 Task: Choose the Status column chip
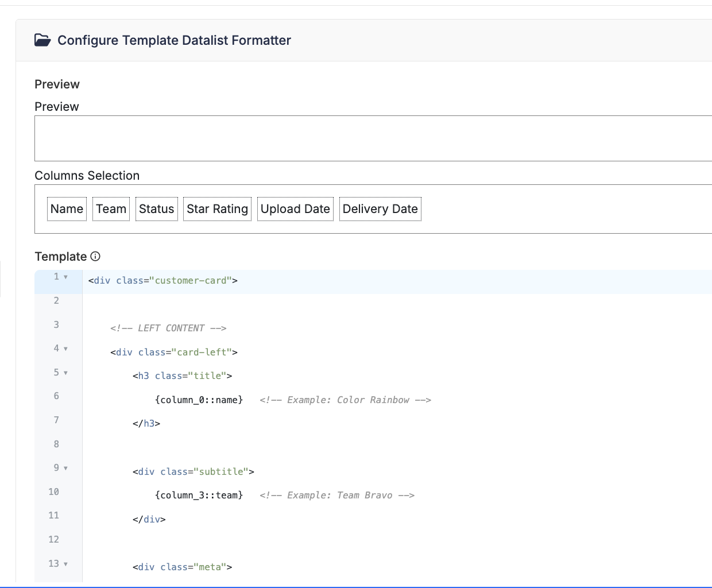pos(156,209)
